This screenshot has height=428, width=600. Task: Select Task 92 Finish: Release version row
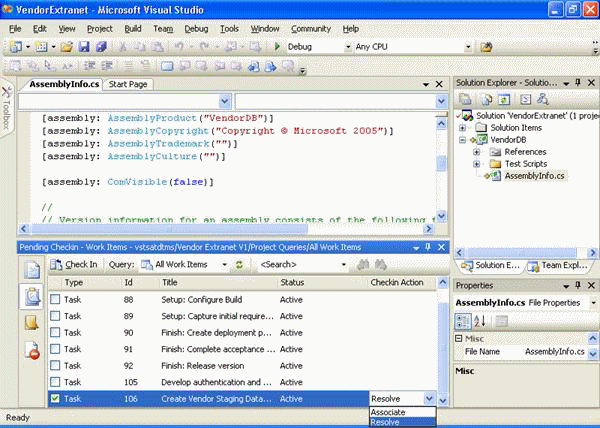[242, 366]
